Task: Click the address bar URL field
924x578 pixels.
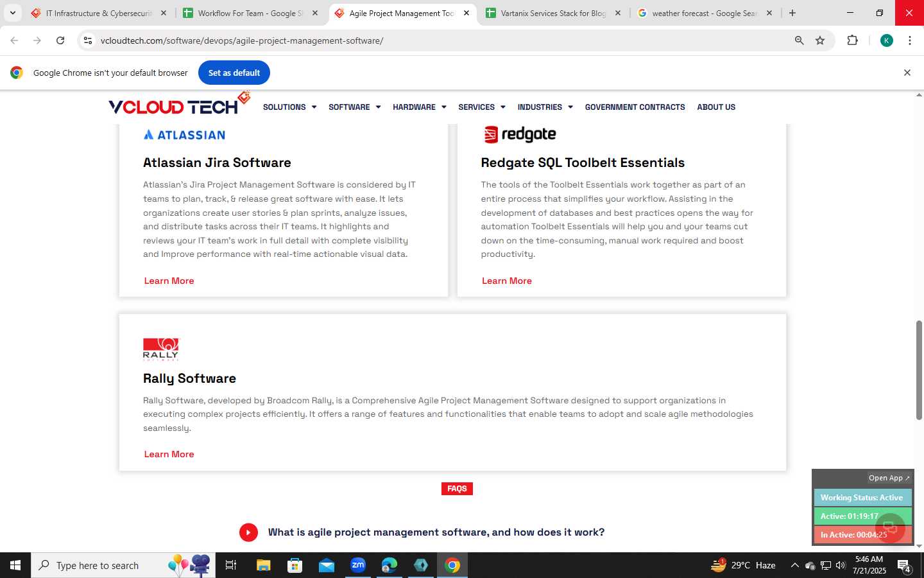Action: (443, 40)
